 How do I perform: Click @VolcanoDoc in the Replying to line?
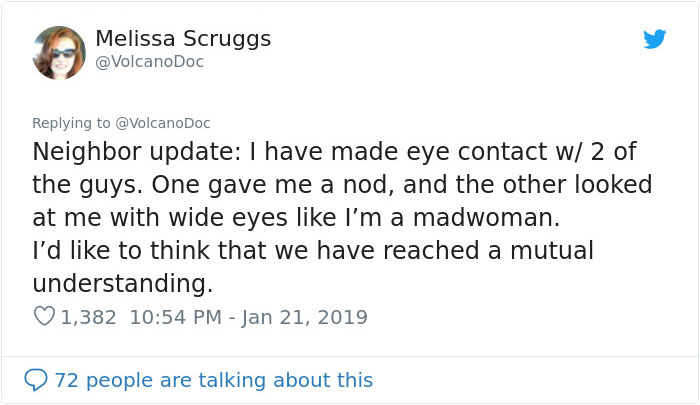tap(163, 123)
